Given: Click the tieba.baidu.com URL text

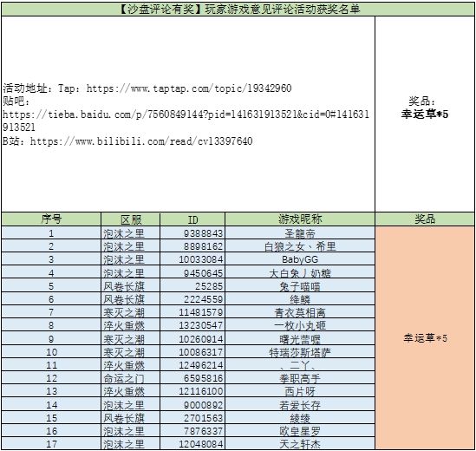Looking at the screenshot, I should pos(186,121).
